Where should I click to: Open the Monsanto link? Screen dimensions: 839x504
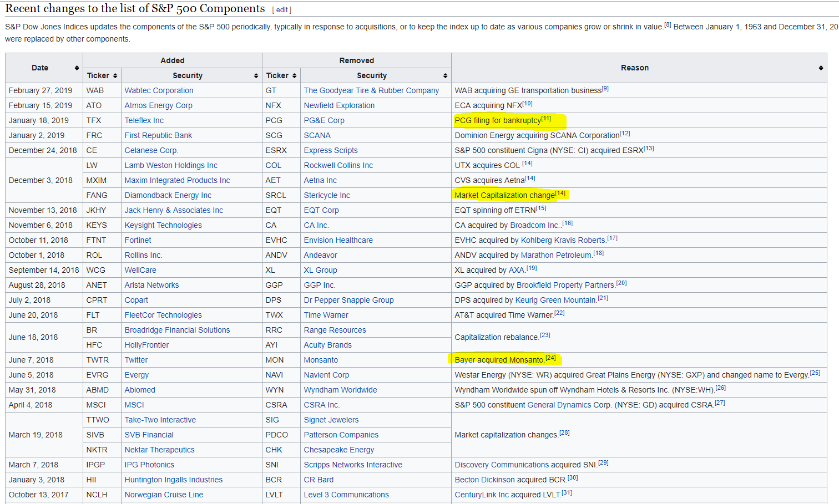click(x=321, y=360)
